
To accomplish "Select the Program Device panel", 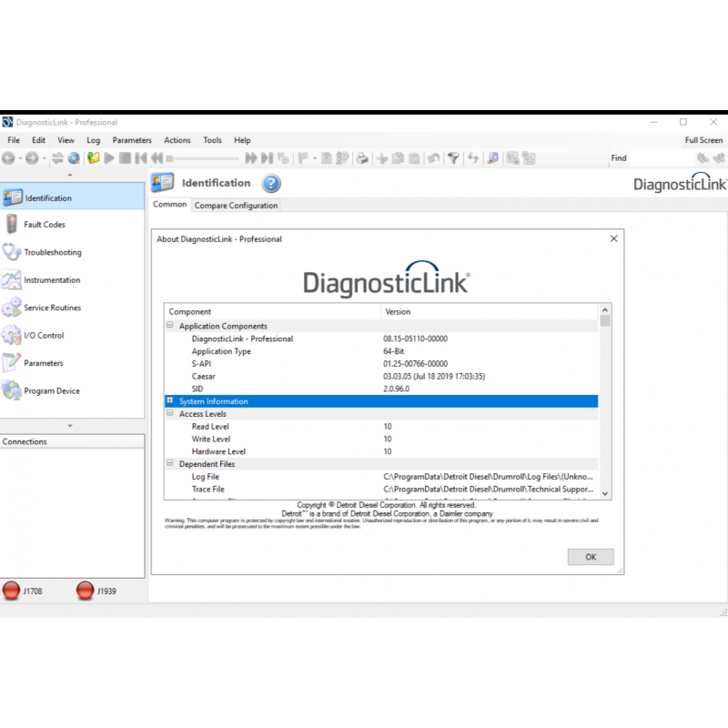I will [x=51, y=391].
